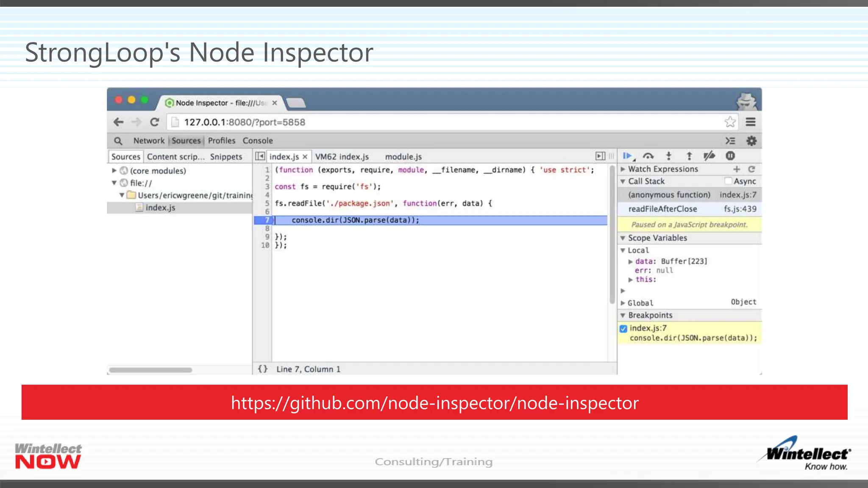Expand the data Buffer[223] variable
The image size is (868, 488).
coord(630,261)
